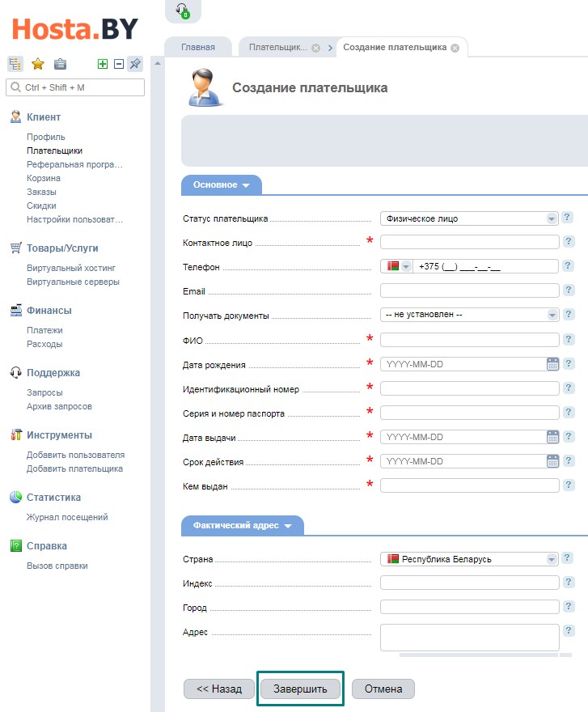Collapse all menu sections with minus icon
The height and width of the screenshot is (712, 588).
[119, 64]
